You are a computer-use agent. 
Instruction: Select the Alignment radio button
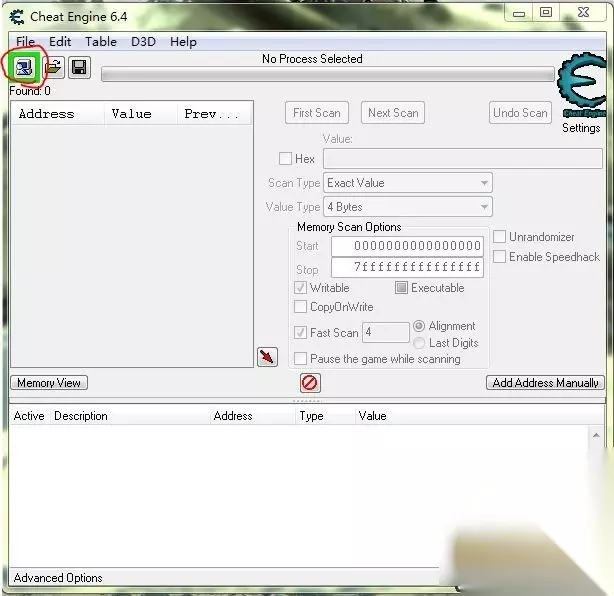[419, 326]
